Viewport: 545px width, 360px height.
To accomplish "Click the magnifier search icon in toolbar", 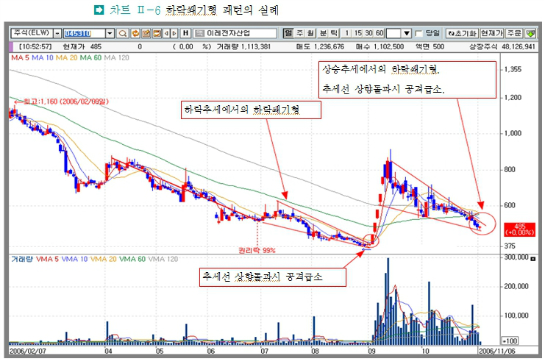I will click(122, 33).
